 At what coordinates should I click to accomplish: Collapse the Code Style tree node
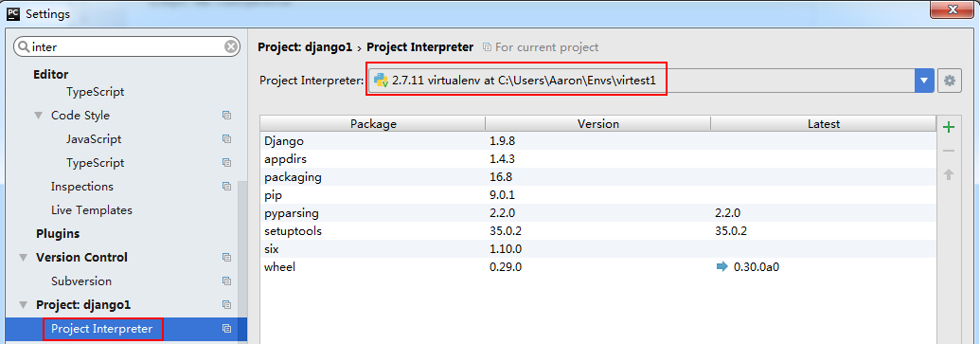click(x=39, y=115)
